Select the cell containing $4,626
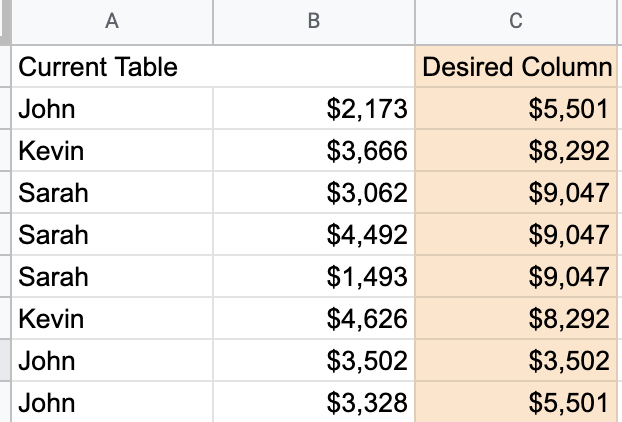The image size is (622, 422). [x=314, y=318]
